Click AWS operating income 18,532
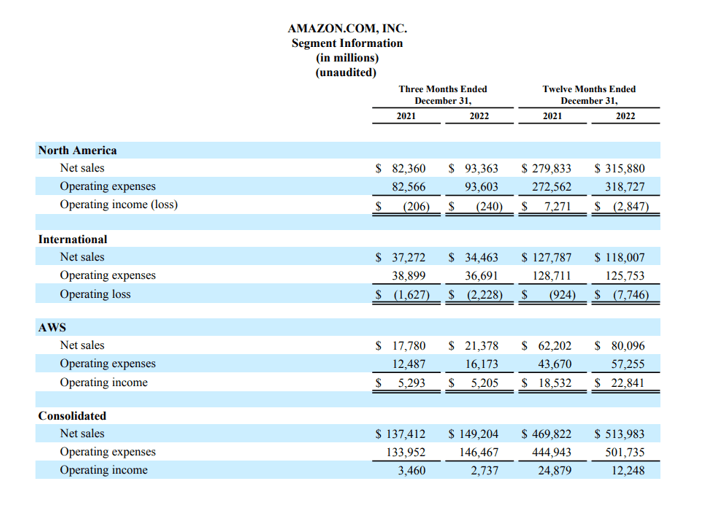The height and width of the screenshot is (513, 702). click(x=555, y=383)
